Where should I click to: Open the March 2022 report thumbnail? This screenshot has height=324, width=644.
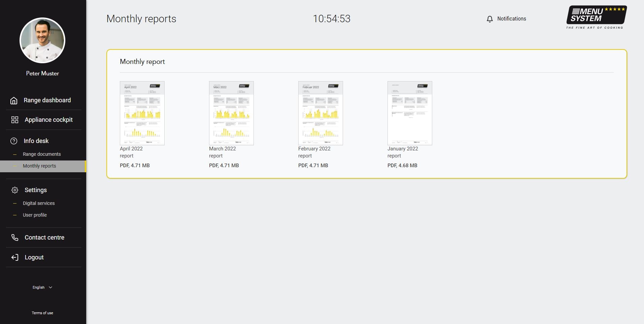point(231,113)
